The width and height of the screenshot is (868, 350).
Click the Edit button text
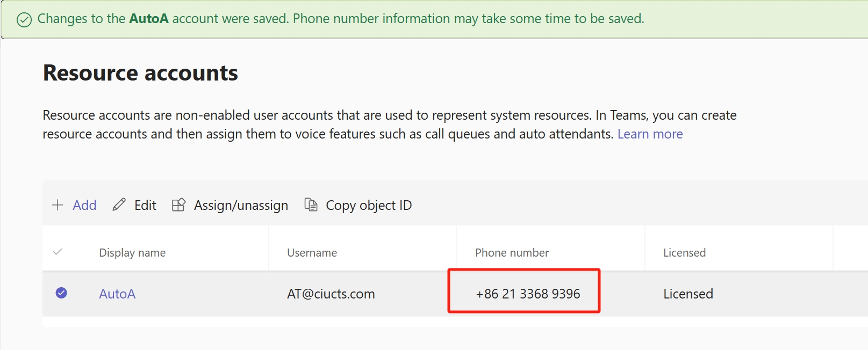[145, 205]
